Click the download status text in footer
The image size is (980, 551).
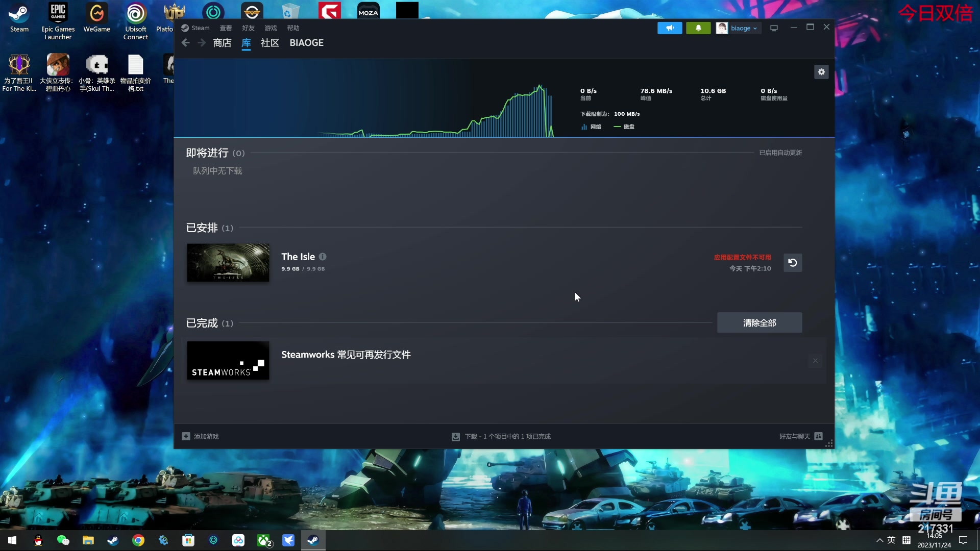508,437
